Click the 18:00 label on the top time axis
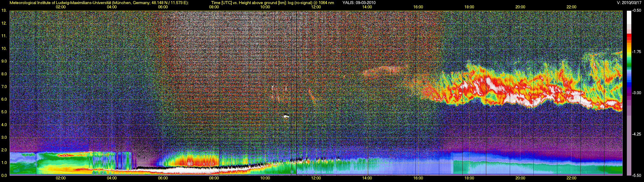Viewport: 644px width, 182px height. click(x=469, y=7)
